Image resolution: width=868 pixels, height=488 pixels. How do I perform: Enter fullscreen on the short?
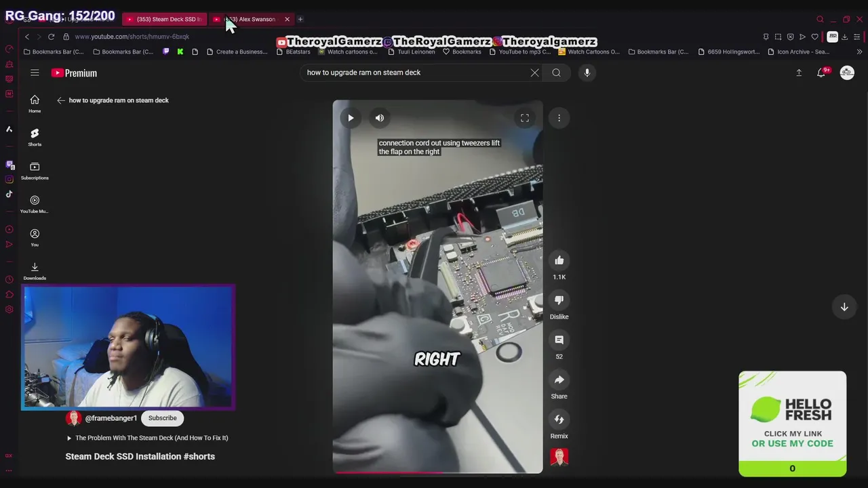coord(525,118)
